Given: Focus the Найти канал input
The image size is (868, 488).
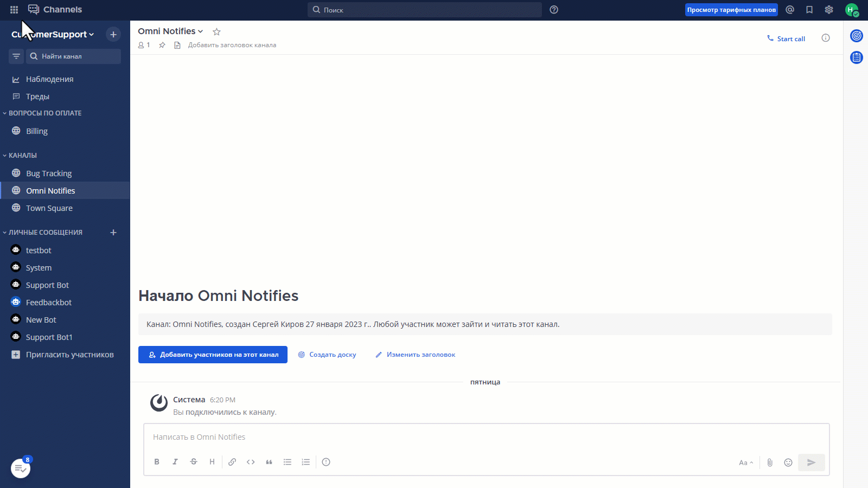Looking at the screenshot, I should [x=74, y=56].
